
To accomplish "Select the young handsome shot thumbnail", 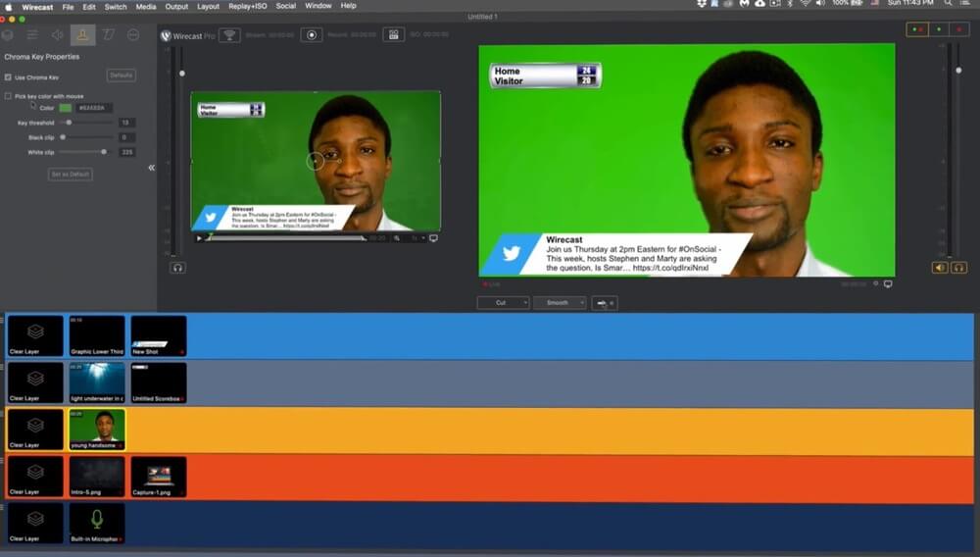I will [97, 430].
